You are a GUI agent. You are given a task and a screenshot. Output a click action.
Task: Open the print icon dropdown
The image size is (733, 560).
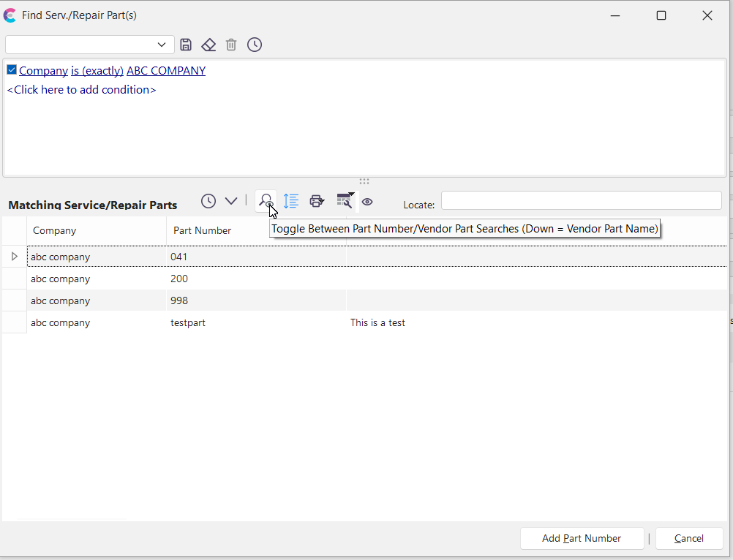click(x=317, y=201)
